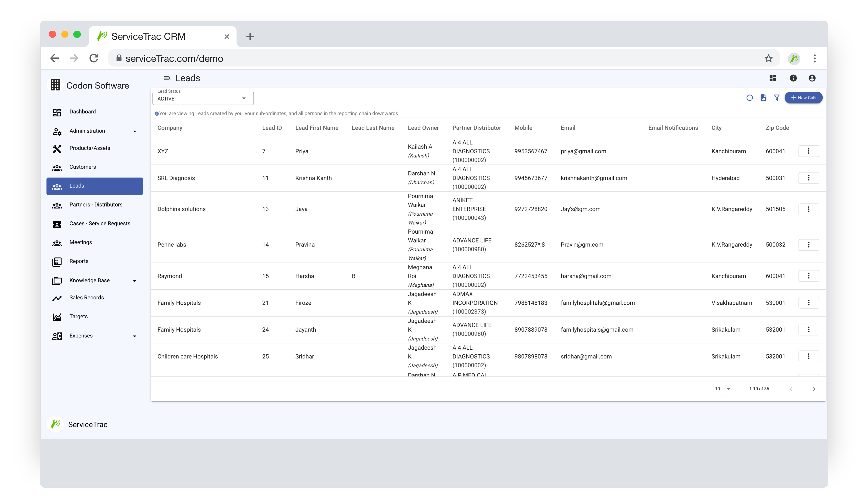Change rows per page dropdown
This screenshot has width=868, height=504.
click(x=723, y=389)
